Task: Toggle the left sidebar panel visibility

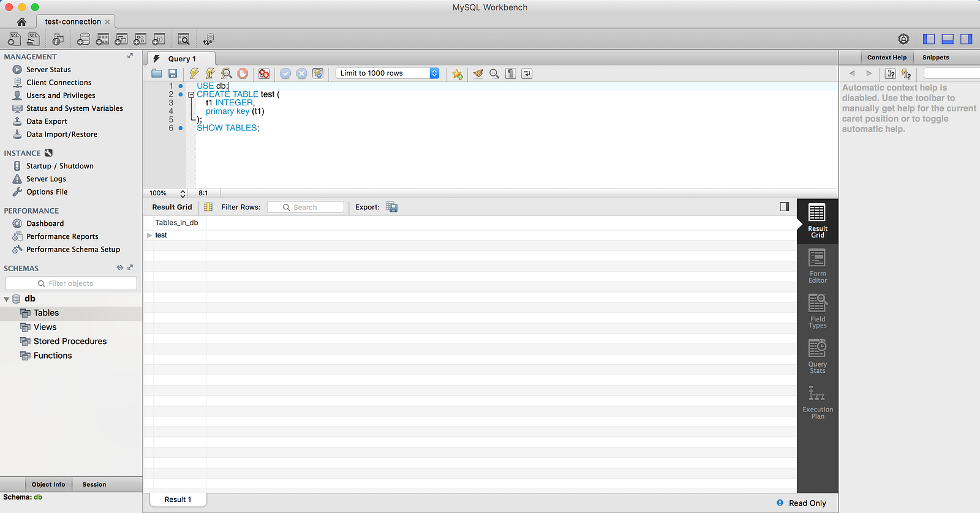Action: 929,39
